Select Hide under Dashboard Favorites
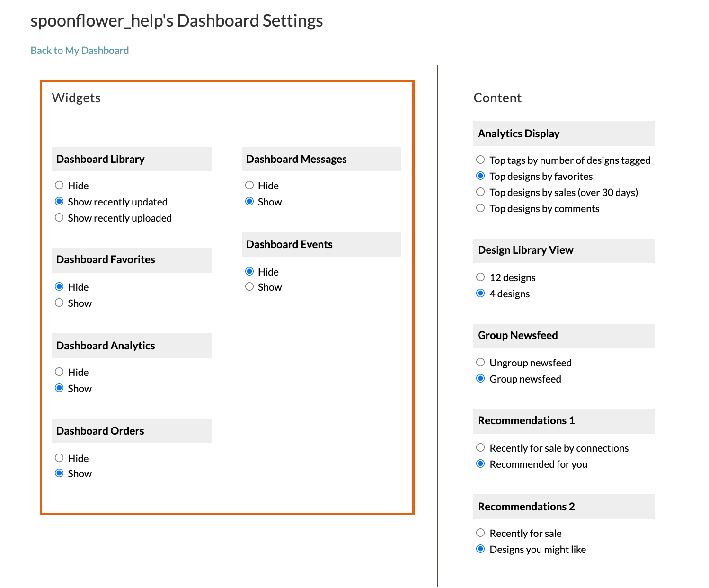Viewport: 709px width, 588px height. tap(59, 286)
